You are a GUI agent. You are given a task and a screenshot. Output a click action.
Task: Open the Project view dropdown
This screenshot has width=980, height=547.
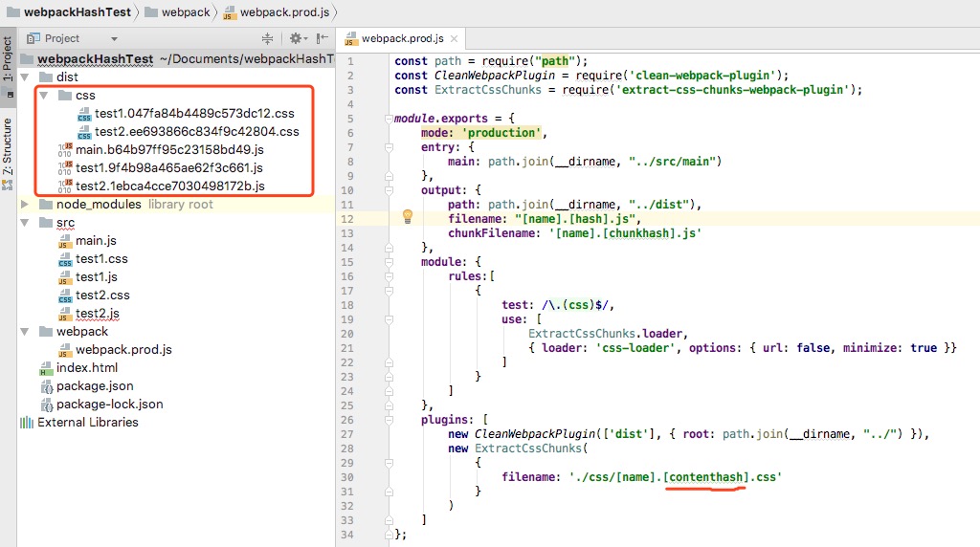tap(114, 38)
